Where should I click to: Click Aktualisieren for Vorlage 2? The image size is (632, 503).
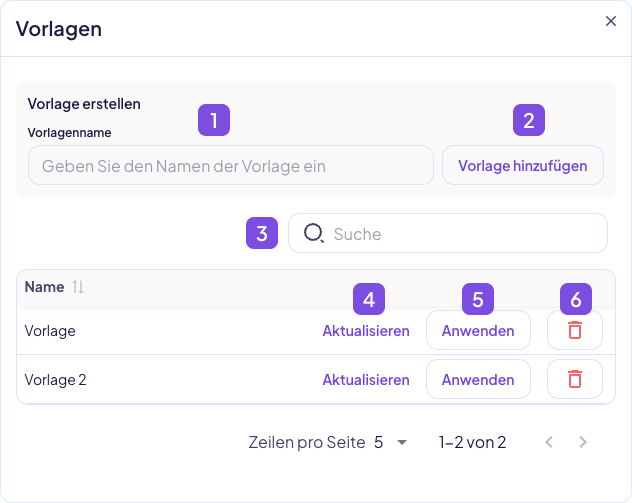[x=365, y=380]
